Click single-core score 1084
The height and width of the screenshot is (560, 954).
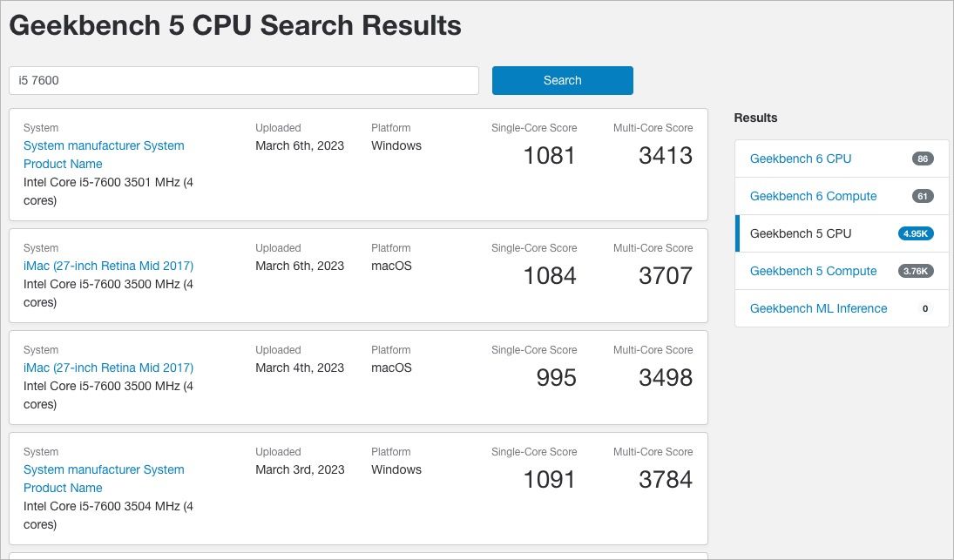coord(550,275)
